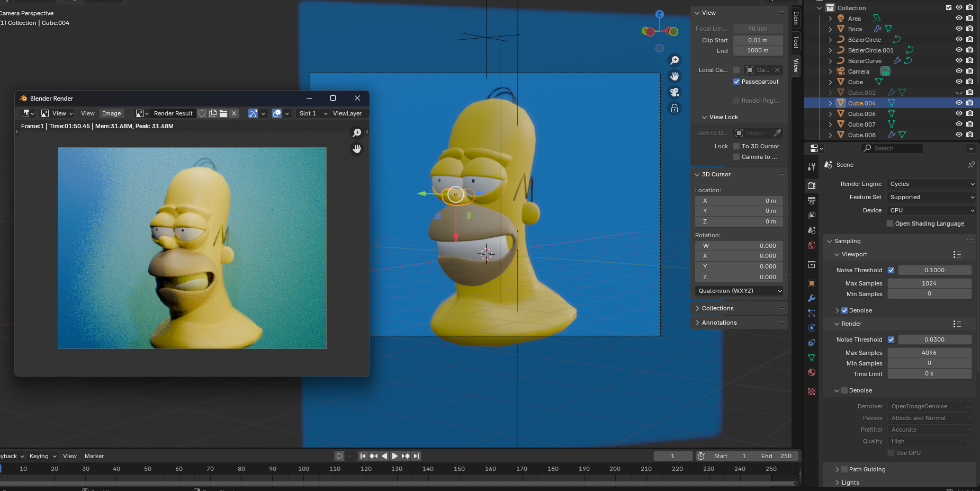Open Quaternion (WXYZ) rotation mode dropdown
Viewport: 980px width, 491px height.
coord(739,291)
